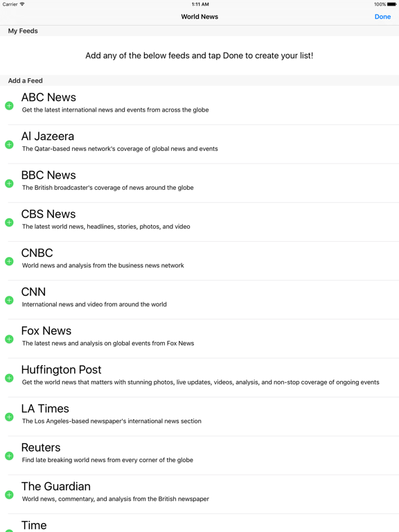Tap the plus icon beside CNBC
This screenshot has width=399, height=532.
9,262
